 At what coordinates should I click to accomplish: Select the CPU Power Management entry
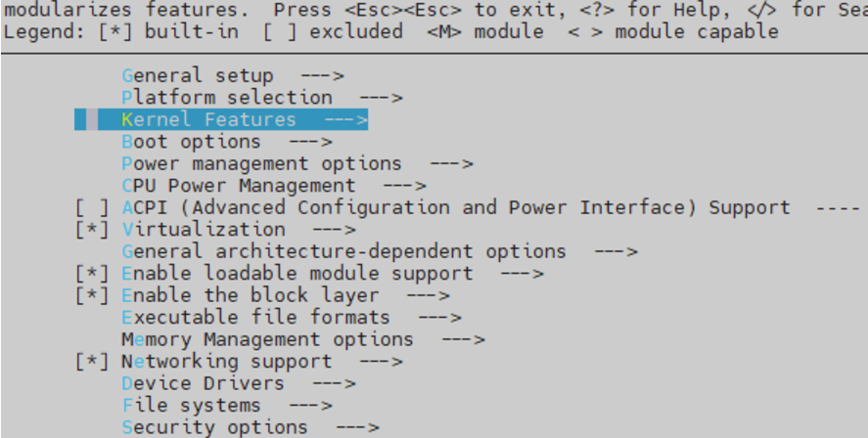point(238,186)
